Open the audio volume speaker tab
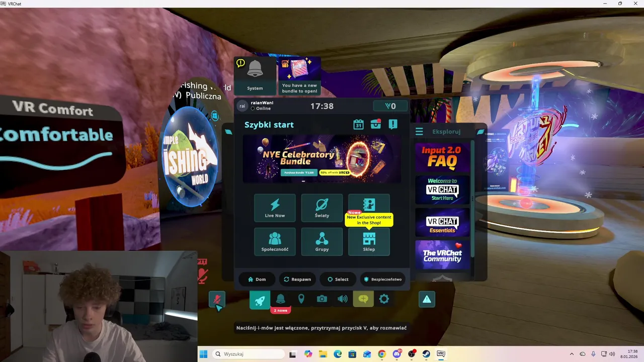The image size is (644, 362). 343,299
